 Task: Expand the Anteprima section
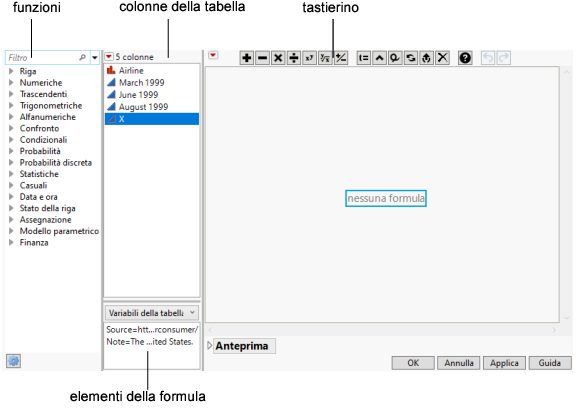(x=210, y=346)
